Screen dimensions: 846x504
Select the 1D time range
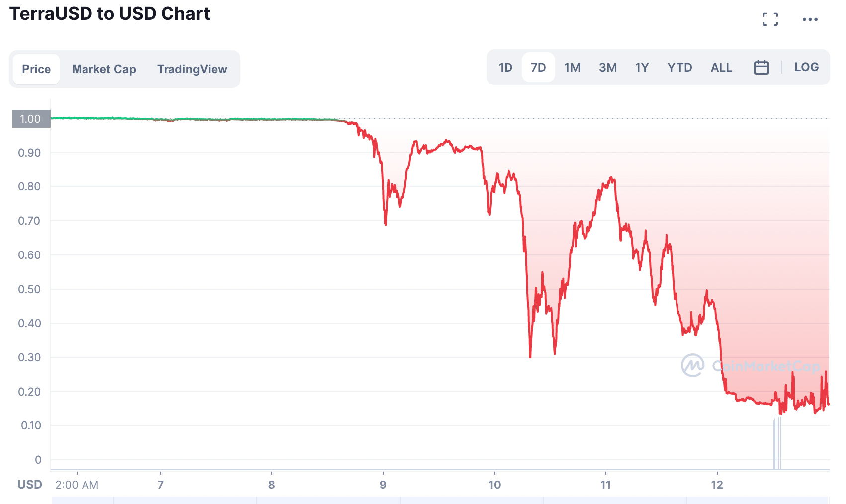click(x=505, y=67)
